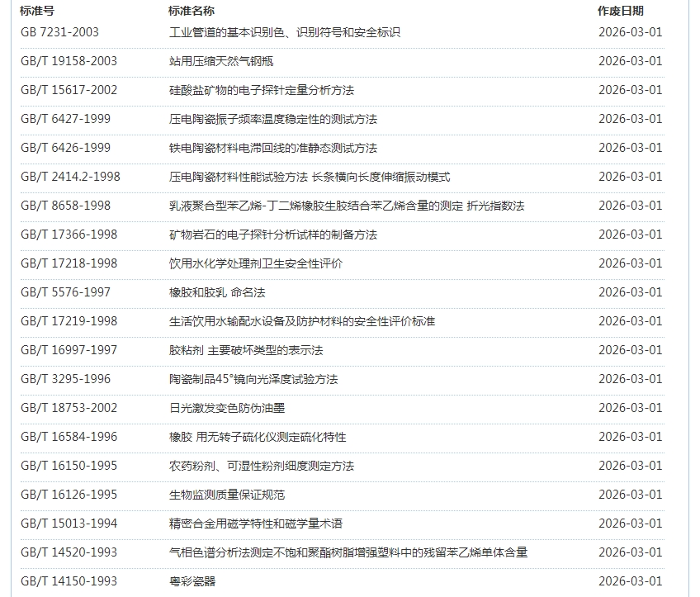The image size is (700, 597).
Task: Open 胶粘剂 主要破坏类型的表示法 entry
Action: (246, 350)
